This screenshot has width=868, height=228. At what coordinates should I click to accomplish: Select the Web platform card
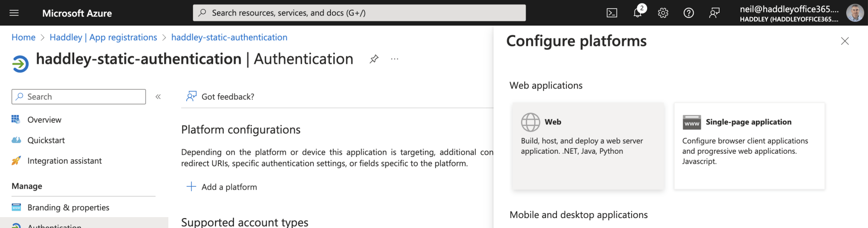(588, 146)
